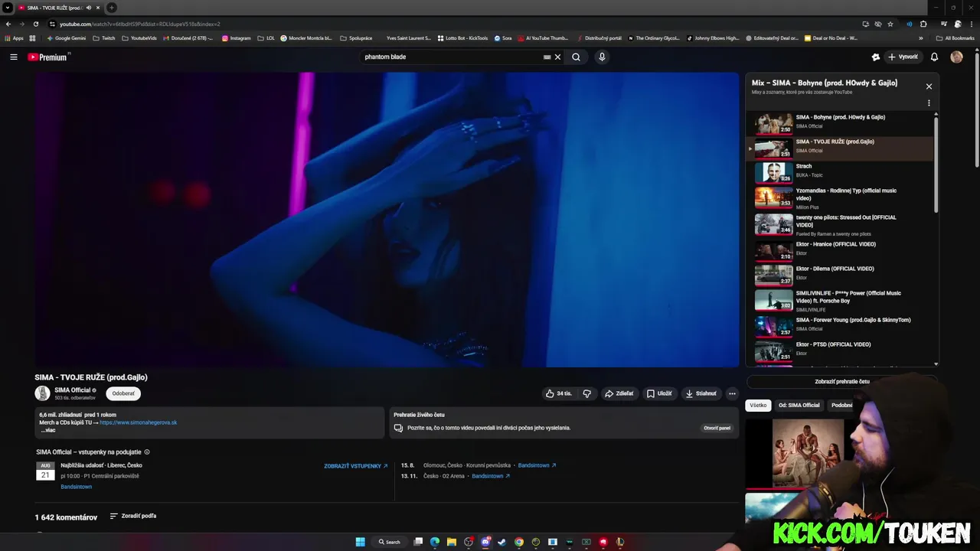Run the search with the magnifier button

tap(576, 57)
